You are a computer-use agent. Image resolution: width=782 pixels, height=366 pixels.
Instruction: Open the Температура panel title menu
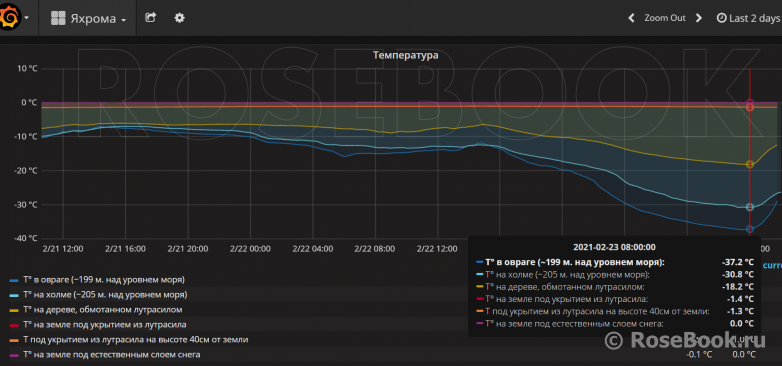pos(405,55)
